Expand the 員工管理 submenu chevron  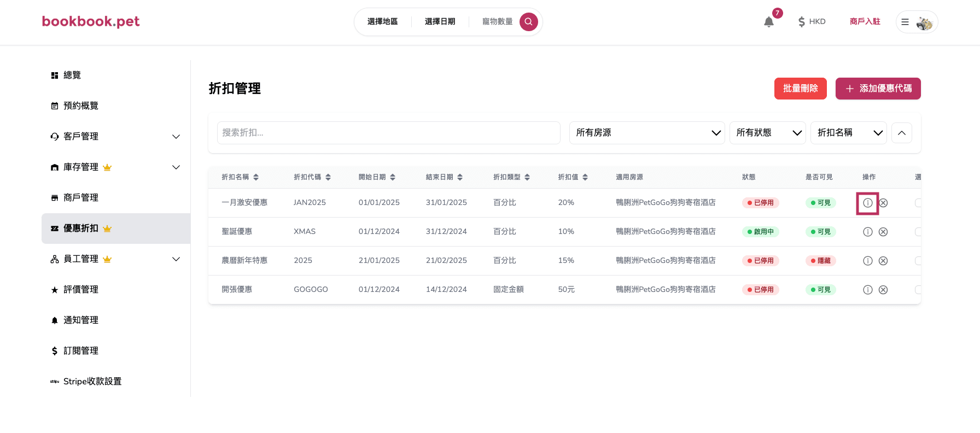point(176,259)
